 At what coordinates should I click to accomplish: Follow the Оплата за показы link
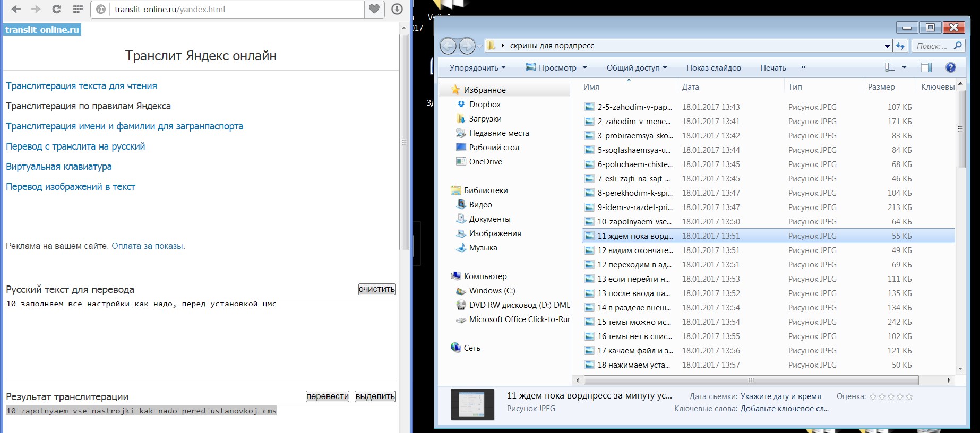148,246
